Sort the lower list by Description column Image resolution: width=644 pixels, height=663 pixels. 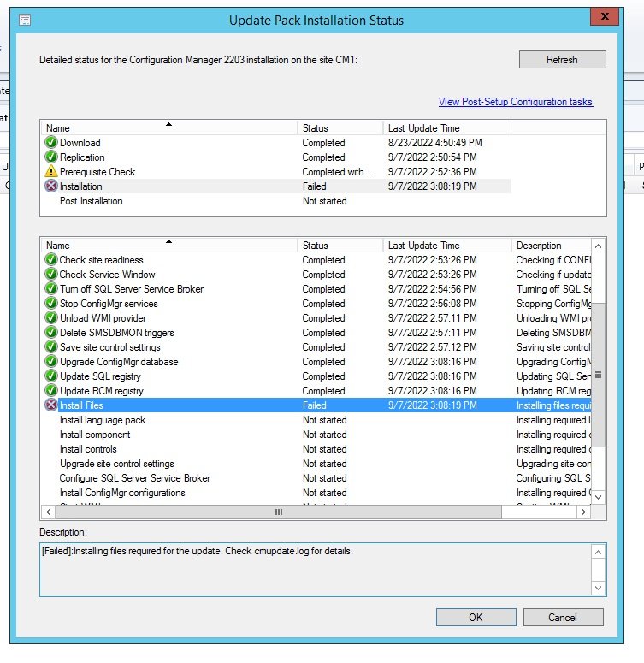(551, 246)
